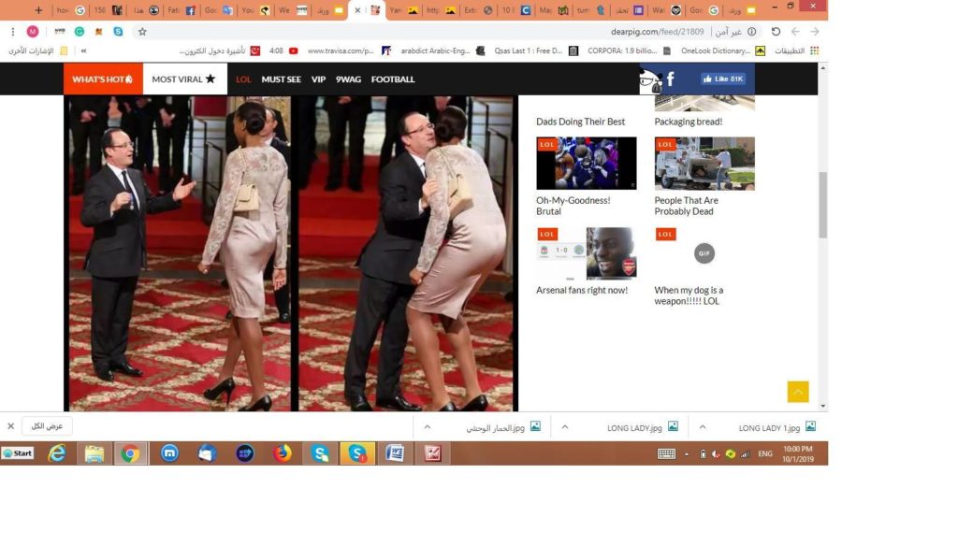Click the 'عرض الكل' show all downloads button
Viewport: 958px width, 560px height.
point(47,426)
